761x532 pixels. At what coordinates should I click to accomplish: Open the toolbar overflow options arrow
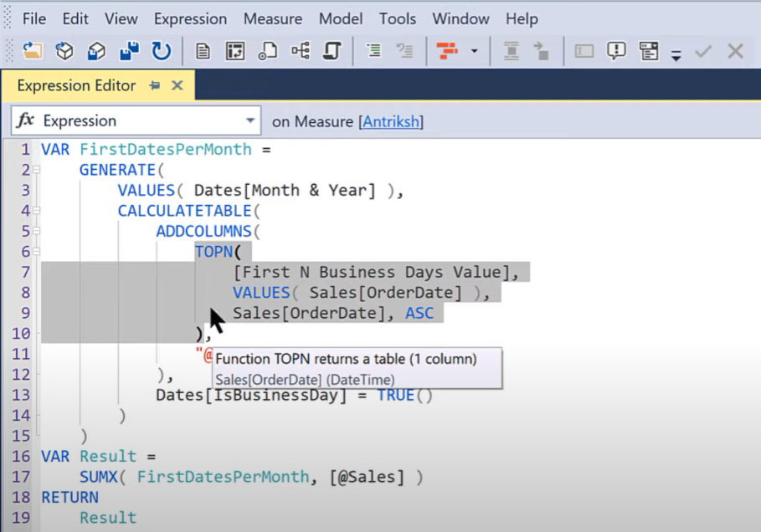tap(676, 55)
